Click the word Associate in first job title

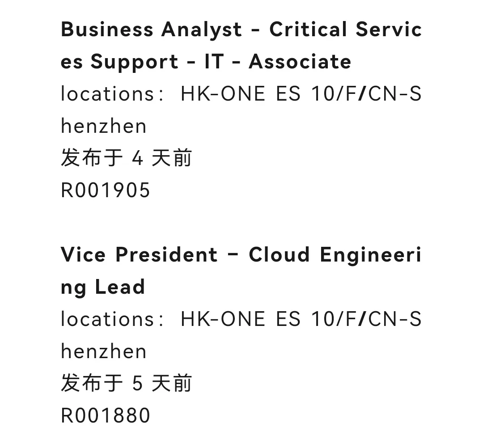point(300,61)
